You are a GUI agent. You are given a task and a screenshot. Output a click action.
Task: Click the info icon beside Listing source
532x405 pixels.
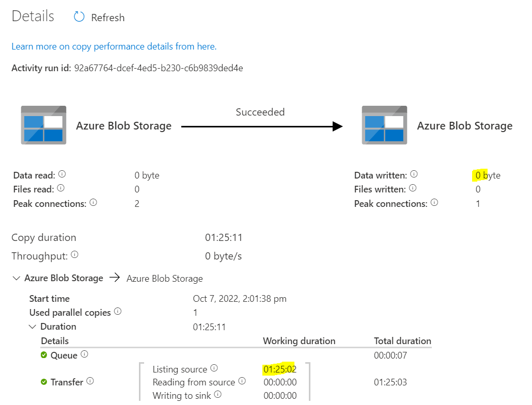coord(213,368)
